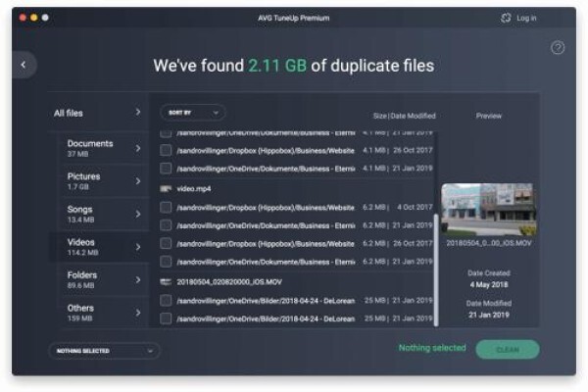
Task: Click Date Created value 4 May 2018
Action: (x=489, y=285)
